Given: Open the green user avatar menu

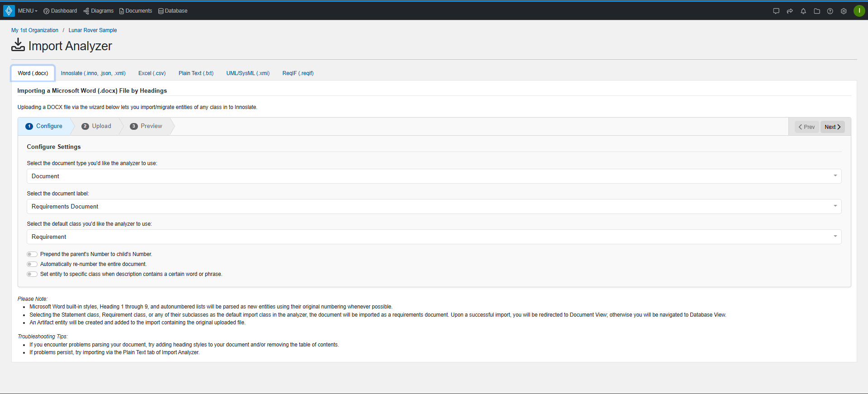Looking at the screenshot, I should click(859, 11).
